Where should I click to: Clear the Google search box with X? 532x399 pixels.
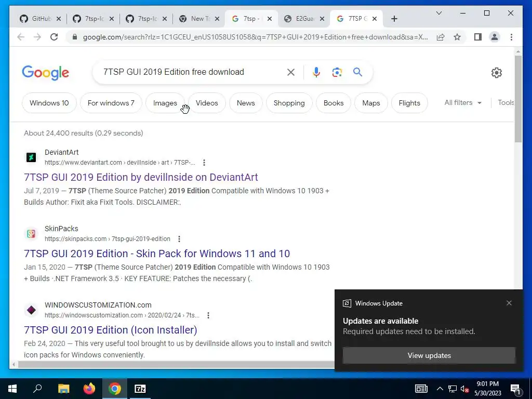291,72
